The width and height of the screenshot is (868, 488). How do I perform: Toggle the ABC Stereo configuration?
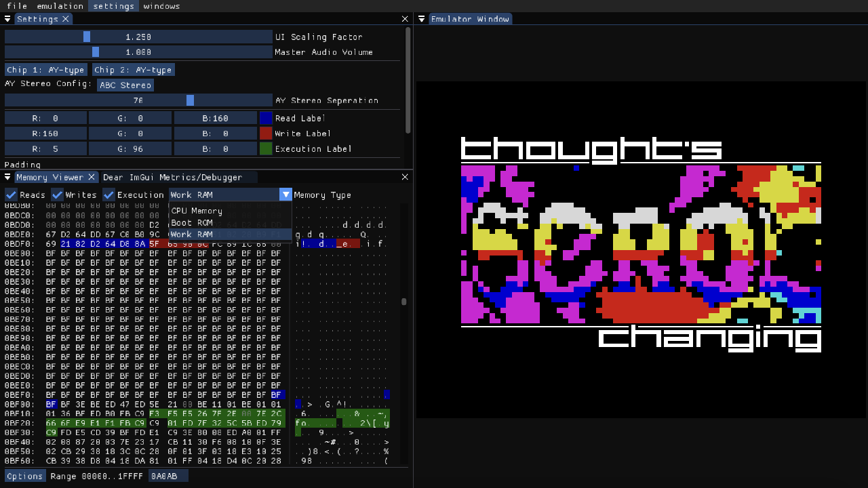125,85
